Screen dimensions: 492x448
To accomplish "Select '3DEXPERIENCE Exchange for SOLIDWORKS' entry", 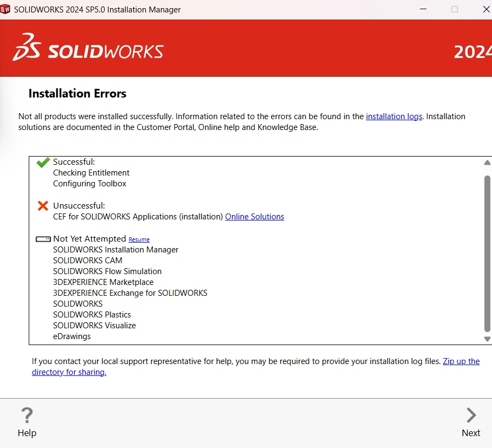I will coord(130,293).
